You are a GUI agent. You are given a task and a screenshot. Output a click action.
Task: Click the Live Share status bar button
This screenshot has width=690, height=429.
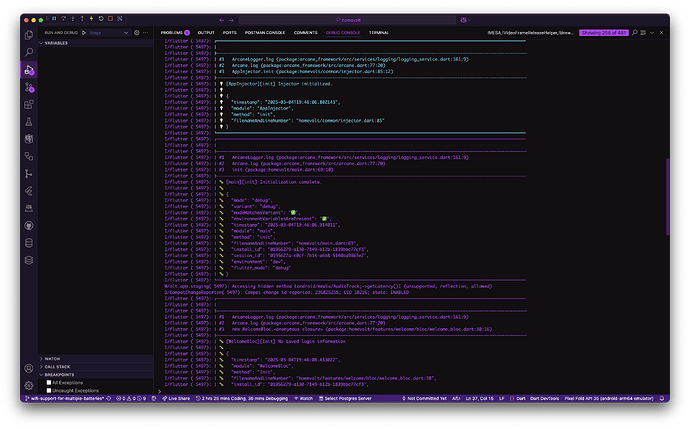tap(176, 398)
